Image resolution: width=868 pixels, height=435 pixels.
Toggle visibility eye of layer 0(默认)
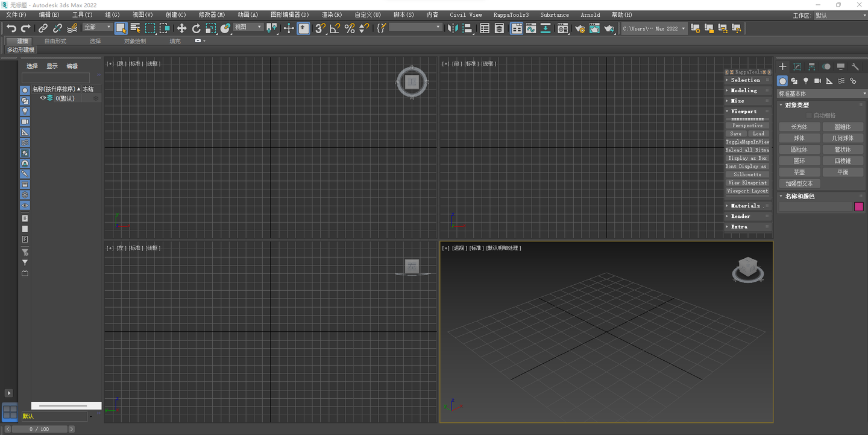(x=43, y=98)
